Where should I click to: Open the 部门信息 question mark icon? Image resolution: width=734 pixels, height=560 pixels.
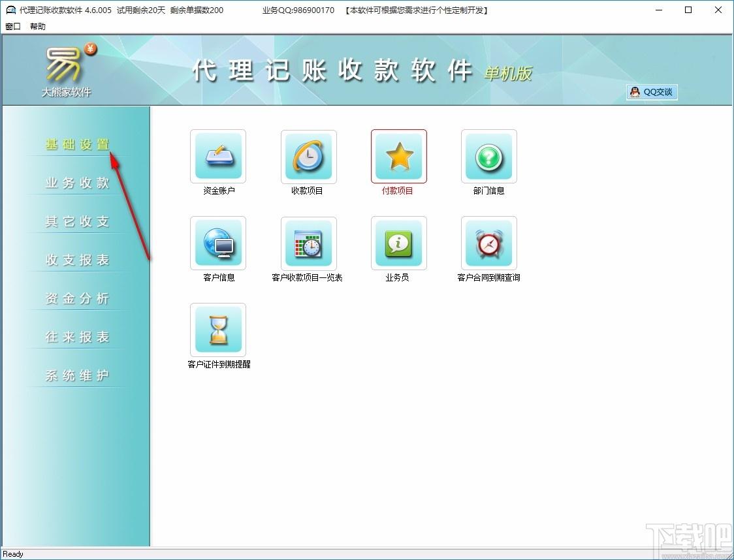click(x=489, y=156)
